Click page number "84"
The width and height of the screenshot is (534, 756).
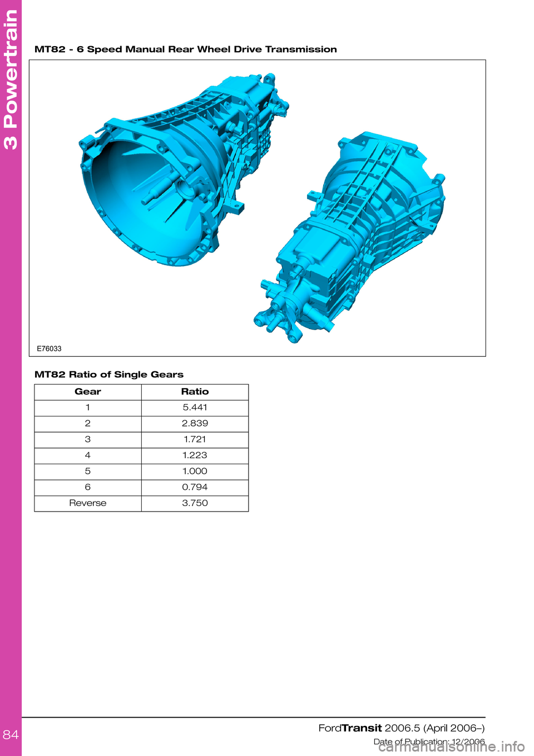coord(11,735)
